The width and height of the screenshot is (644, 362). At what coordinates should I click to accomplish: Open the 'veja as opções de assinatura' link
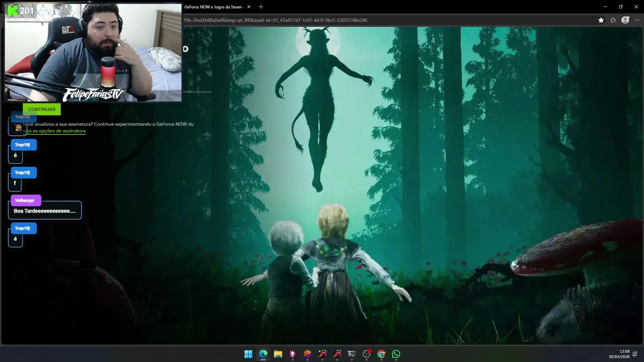[55, 131]
